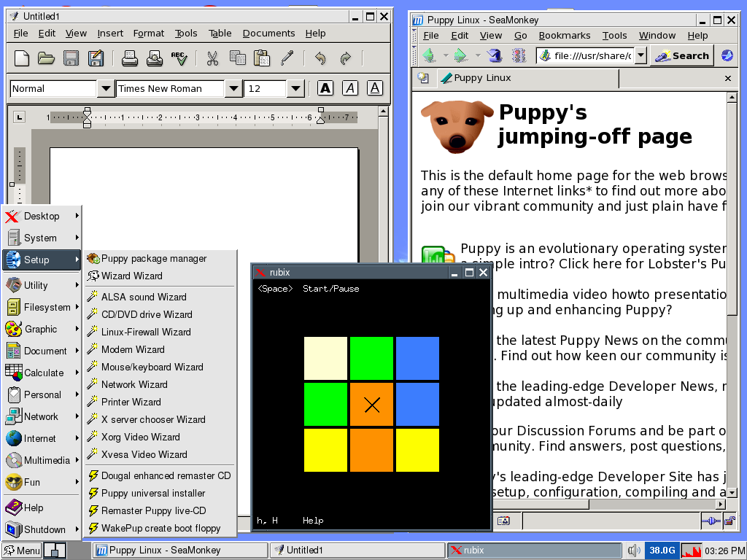Choose Puppy universal installer
This screenshot has width=747, height=560.
coord(160,494)
